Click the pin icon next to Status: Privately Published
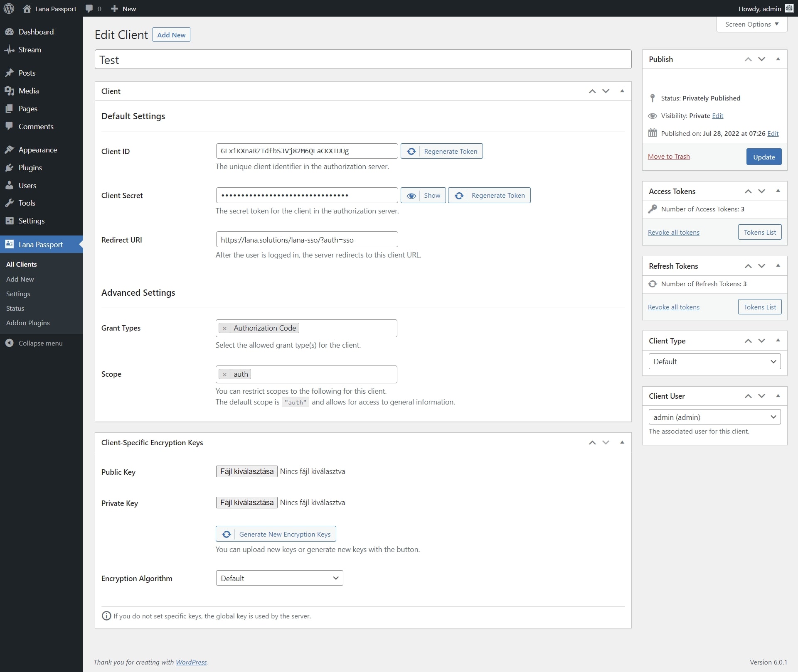 point(653,98)
